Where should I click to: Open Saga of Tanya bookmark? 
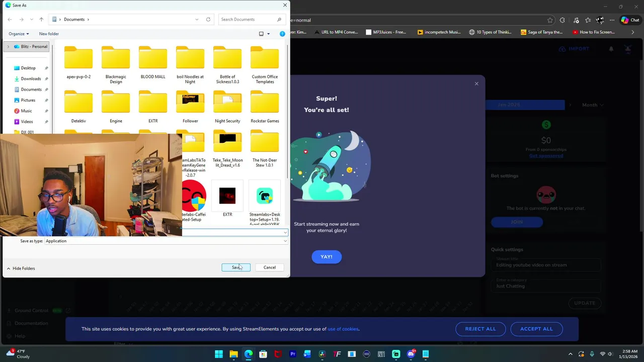[541, 32]
